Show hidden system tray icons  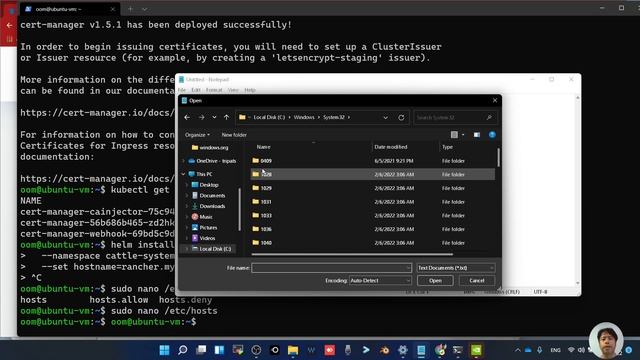tap(518, 350)
